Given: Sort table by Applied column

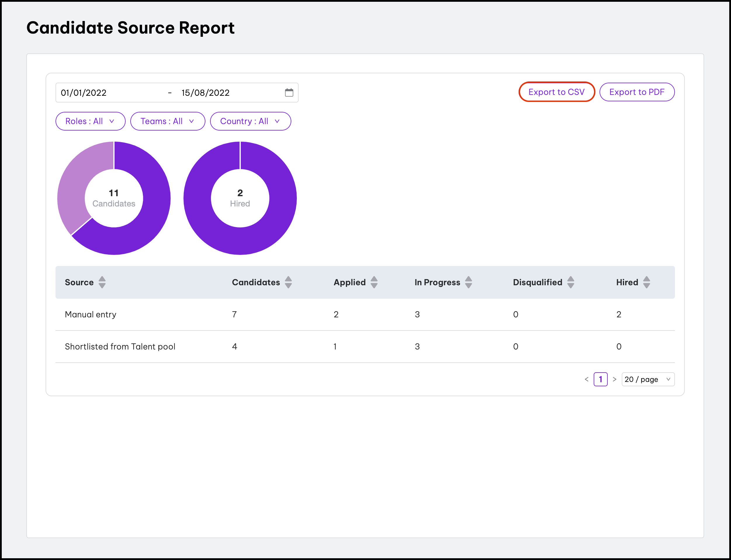Looking at the screenshot, I should [x=374, y=282].
